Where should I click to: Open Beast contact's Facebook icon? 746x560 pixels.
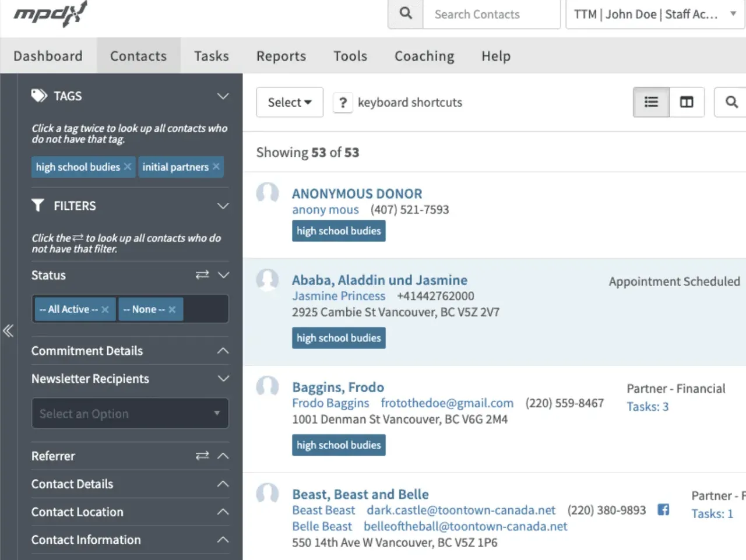pos(663,510)
